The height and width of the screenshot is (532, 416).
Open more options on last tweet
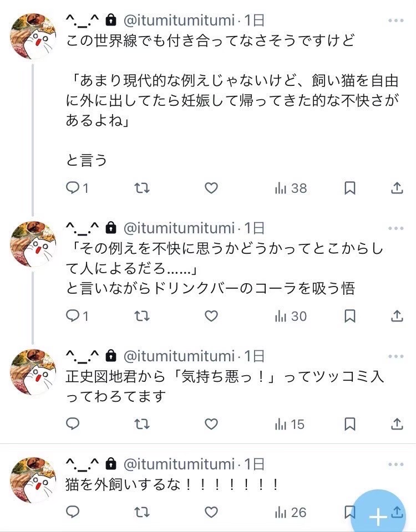396,464
